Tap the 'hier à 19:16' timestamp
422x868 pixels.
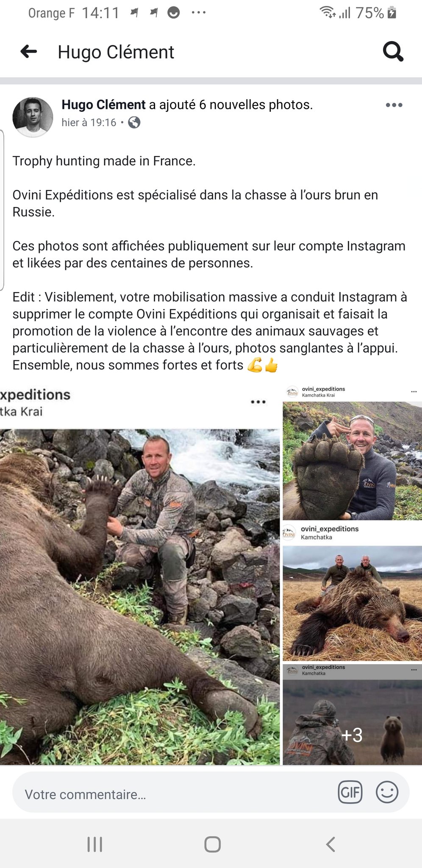click(x=89, y=122)
